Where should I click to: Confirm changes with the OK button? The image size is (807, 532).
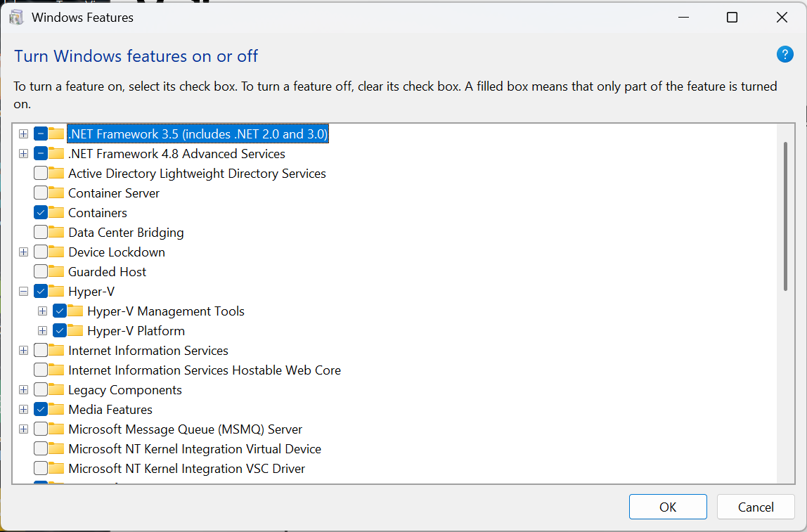coord(668,507)
